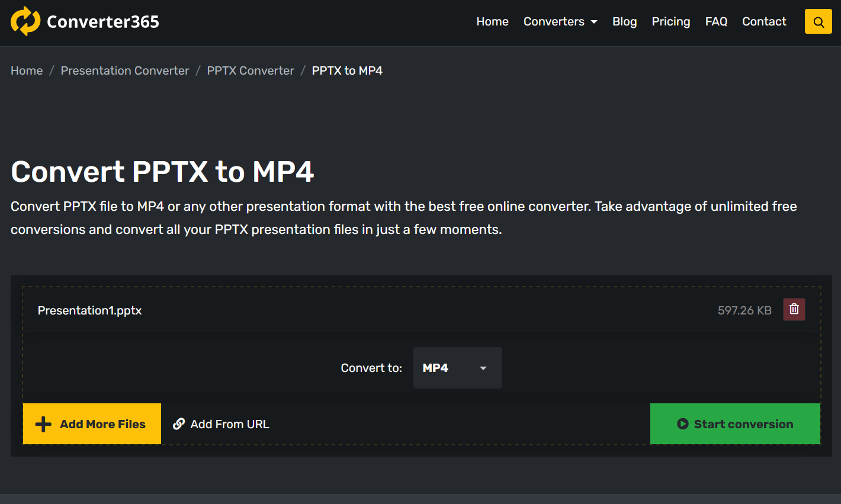The image size is (841, 504).
Task: Select the Presentation1.pptx file name
Action: (89, 310)
